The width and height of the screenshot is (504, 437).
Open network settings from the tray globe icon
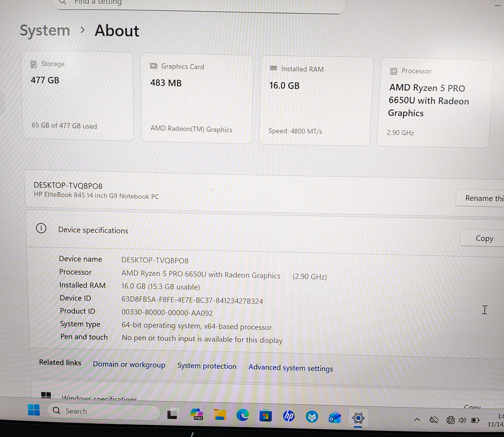[450, 420]
